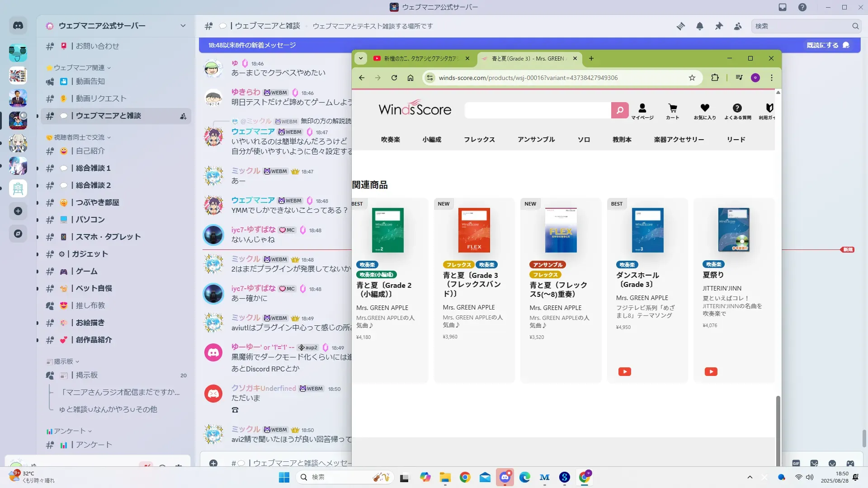Image resolution: width=868 pixels, height=488 pixels.
Task: Collapse the 視聴者同士で交流 category
Action: [x=79, y=137]
